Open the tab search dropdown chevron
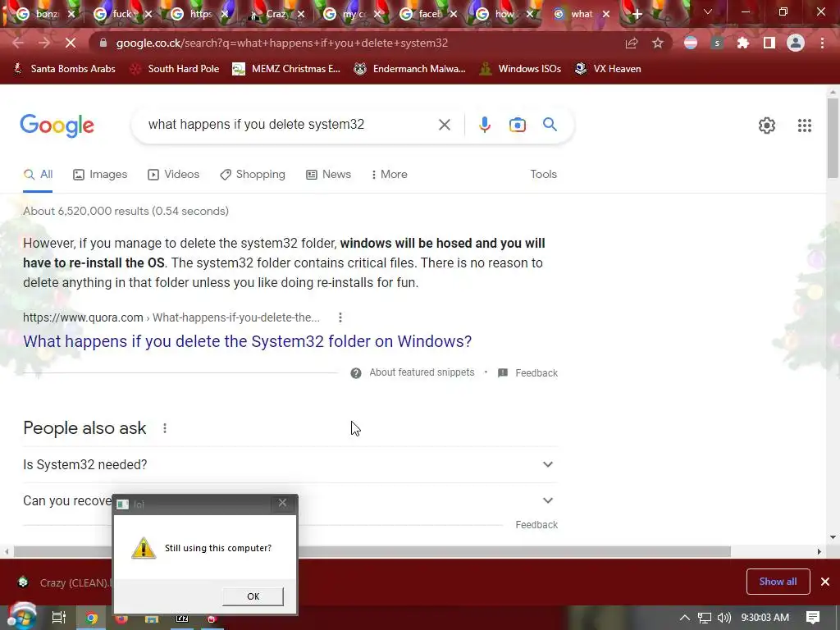The height and width of the screenshot is (630, 840). 708,11
